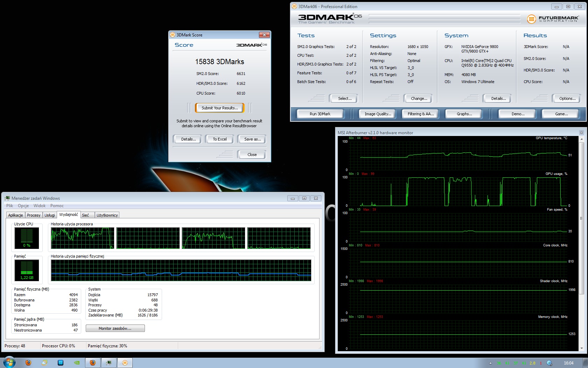Launch the Game button in 3DMark06
This screenshot has height=368, width=588.
point(561,114)
